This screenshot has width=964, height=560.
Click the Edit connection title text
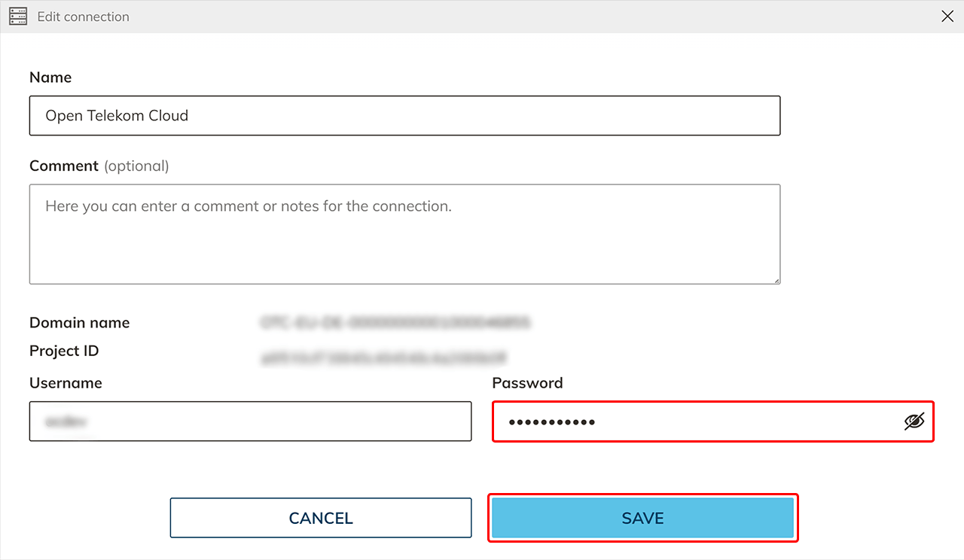(x=84, y=17)
